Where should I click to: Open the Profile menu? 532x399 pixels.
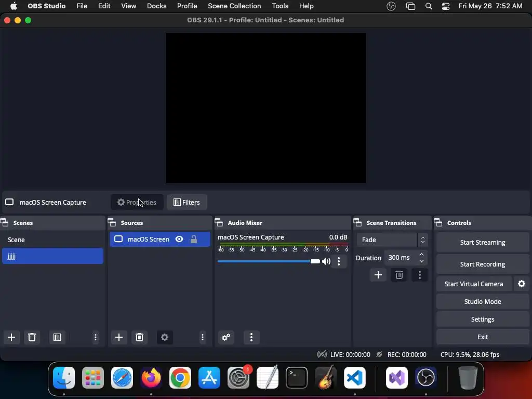187,6
